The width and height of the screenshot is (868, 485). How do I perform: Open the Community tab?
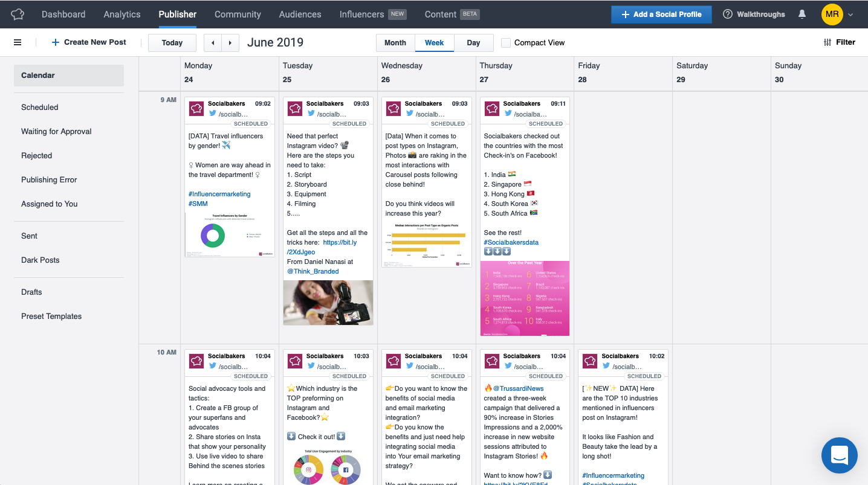(238, 14)
